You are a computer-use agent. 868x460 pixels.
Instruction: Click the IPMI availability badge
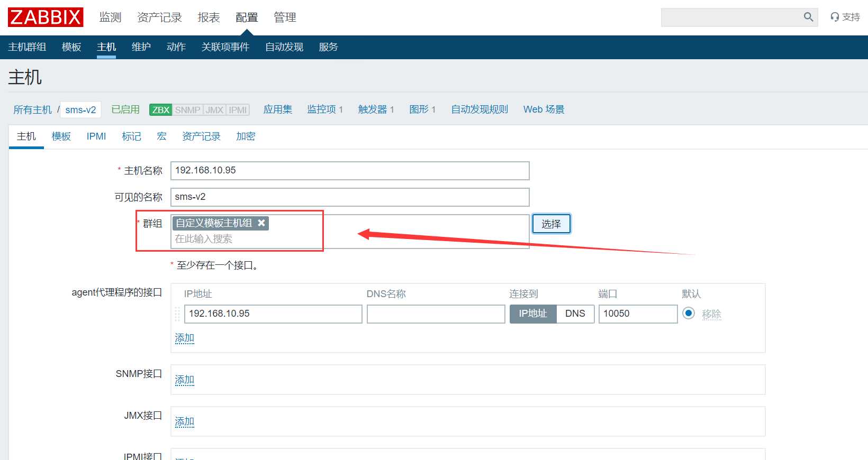point(238,110)
